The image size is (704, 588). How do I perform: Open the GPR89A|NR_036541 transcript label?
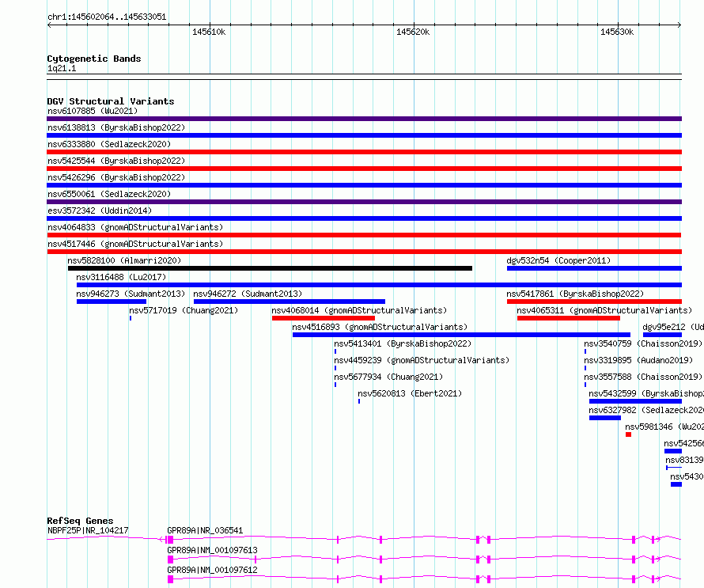pyautogui.click(x=205, y=530)
